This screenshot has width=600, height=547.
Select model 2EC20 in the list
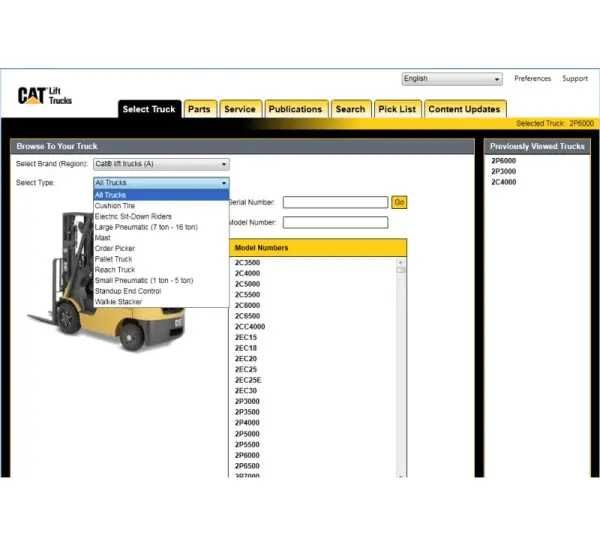click(246, 359)
